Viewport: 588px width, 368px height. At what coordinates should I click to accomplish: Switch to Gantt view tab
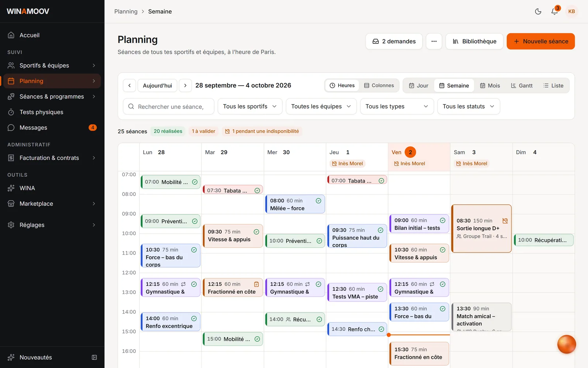pos(521,85)
